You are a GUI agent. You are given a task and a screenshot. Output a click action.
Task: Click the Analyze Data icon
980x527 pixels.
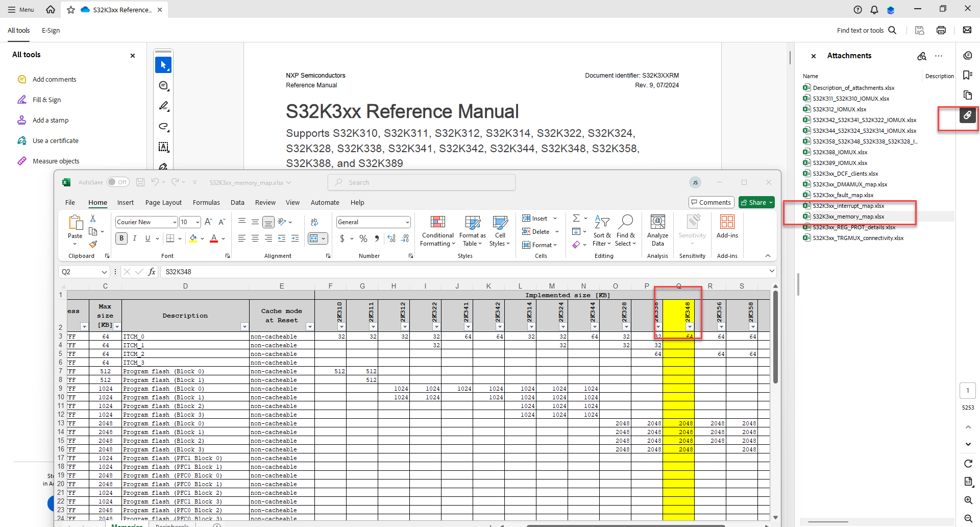(658, 228)
